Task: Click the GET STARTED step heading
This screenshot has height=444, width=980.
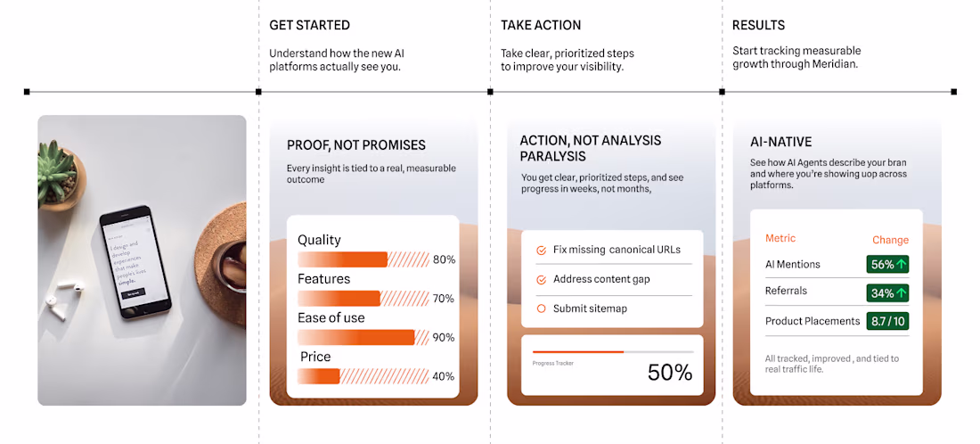Action: (x=309, y=26)
